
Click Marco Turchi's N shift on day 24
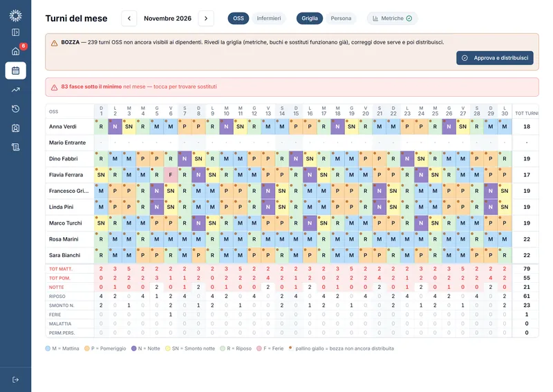click(421, 223)
